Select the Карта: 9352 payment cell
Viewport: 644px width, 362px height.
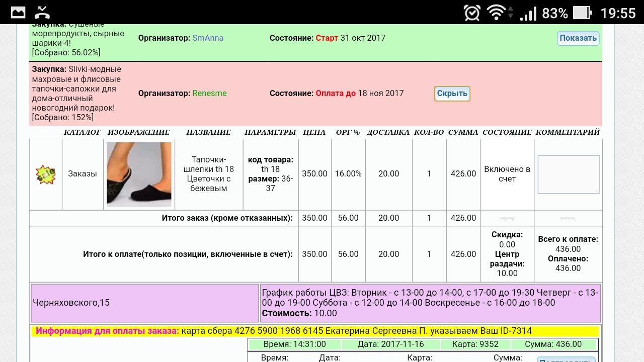[x=475, y=345]
